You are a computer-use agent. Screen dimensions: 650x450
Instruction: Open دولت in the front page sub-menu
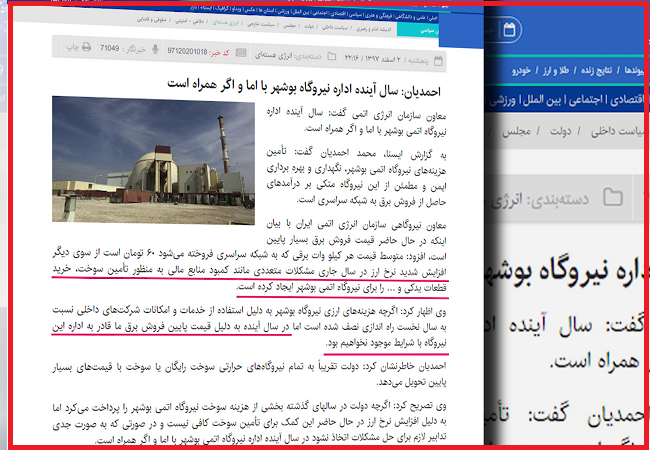[309, 26]
